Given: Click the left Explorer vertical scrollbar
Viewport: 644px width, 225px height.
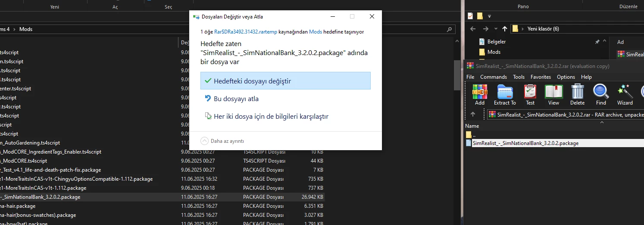Looking at the screenshot, I should [457, 75].
